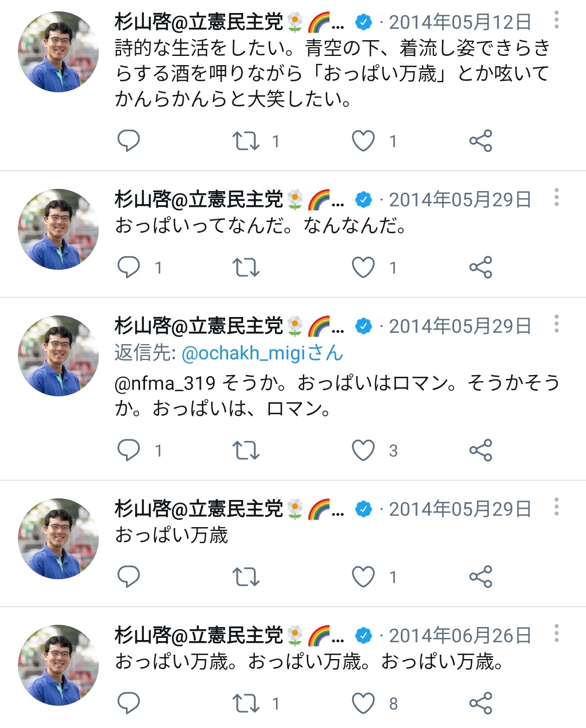Retweet the June 26, 2014 tweet
The width and height of the screenshot is (586, 728).
(x=245, y=703)
